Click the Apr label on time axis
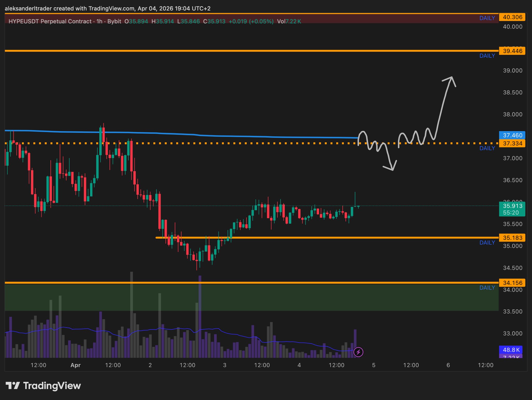 point(75,365)
